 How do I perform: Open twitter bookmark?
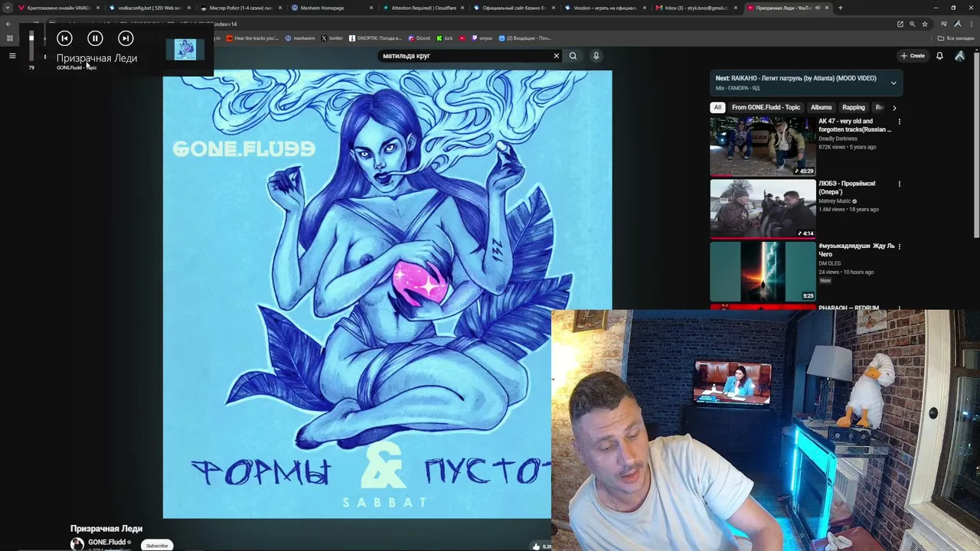click(332, 38)
